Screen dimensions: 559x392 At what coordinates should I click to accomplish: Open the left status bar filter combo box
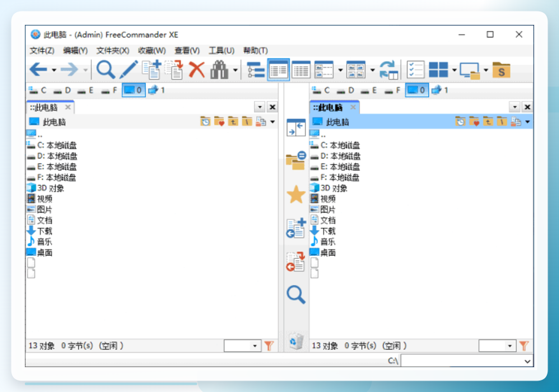coord(243,346)
